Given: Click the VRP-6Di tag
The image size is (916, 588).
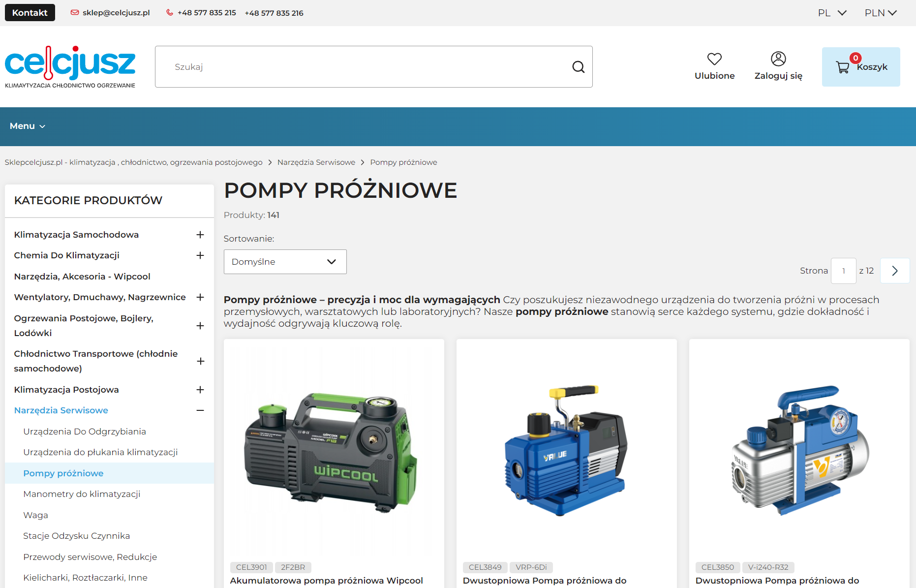Looking at the screenshot, I should pyautogui.click(x=531, y=567).
